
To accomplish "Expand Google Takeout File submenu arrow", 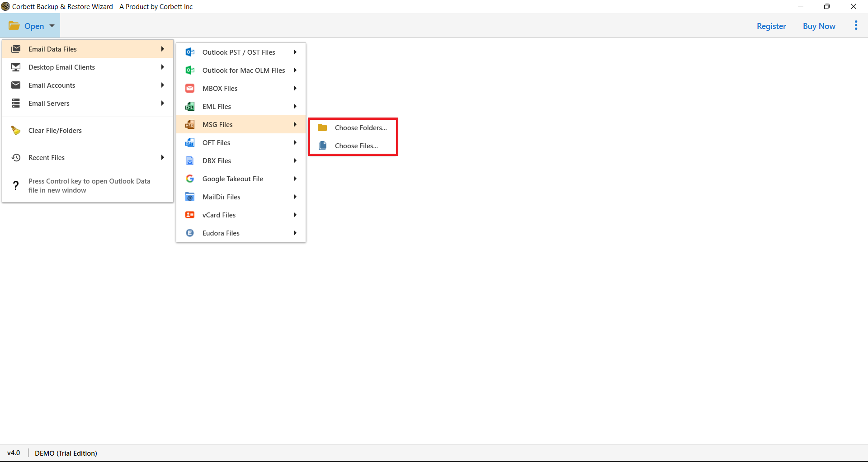I will pos(295,179).
